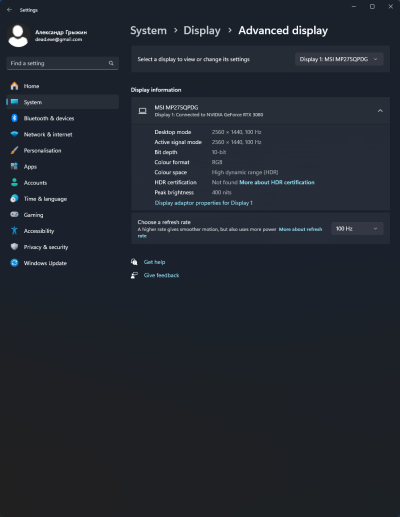This screenshot has width=400, height=517.
Task: Open More about refresh rate link
Action: (300, 229)
